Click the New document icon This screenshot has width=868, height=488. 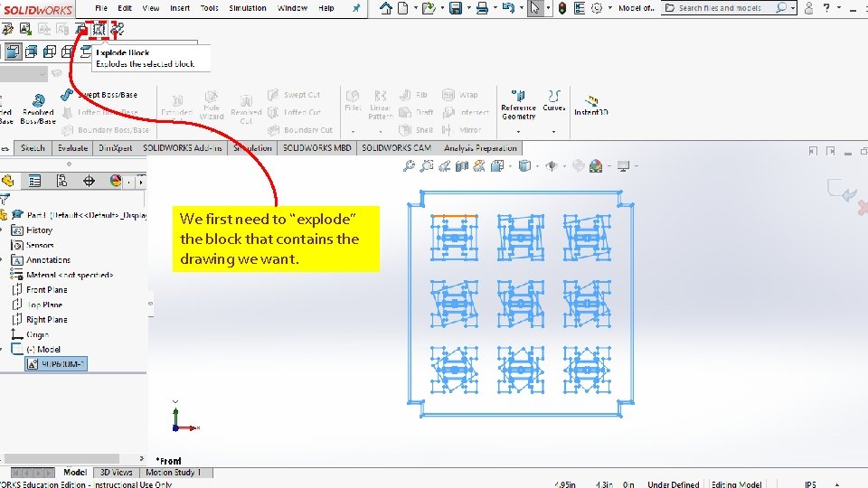pos(403,8)
